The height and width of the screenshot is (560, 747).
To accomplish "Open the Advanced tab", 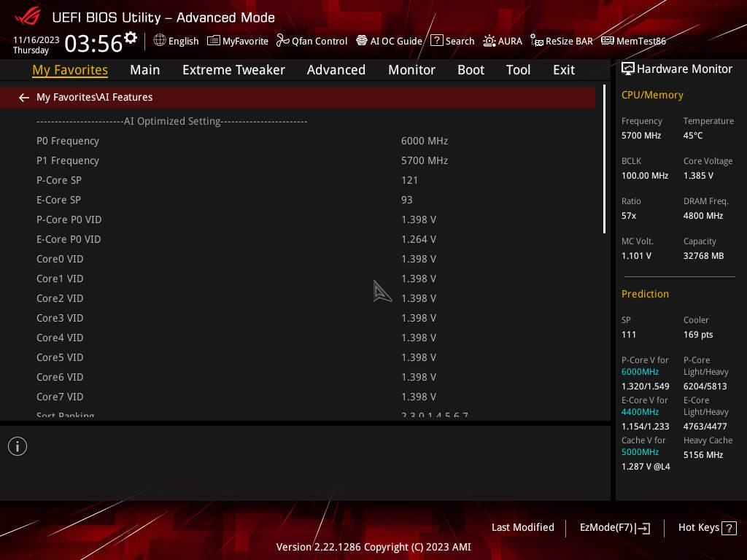I will click(336, 70).
